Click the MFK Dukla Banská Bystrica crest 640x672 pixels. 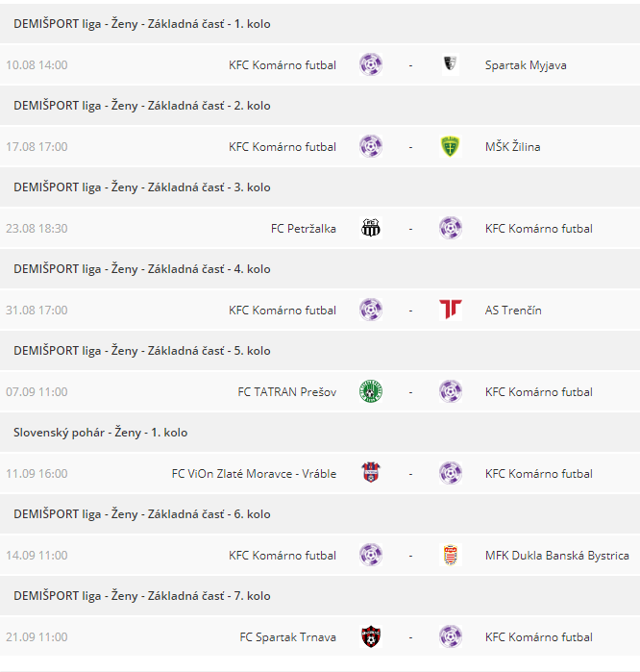pyautogui.click(x=450, y=556)
